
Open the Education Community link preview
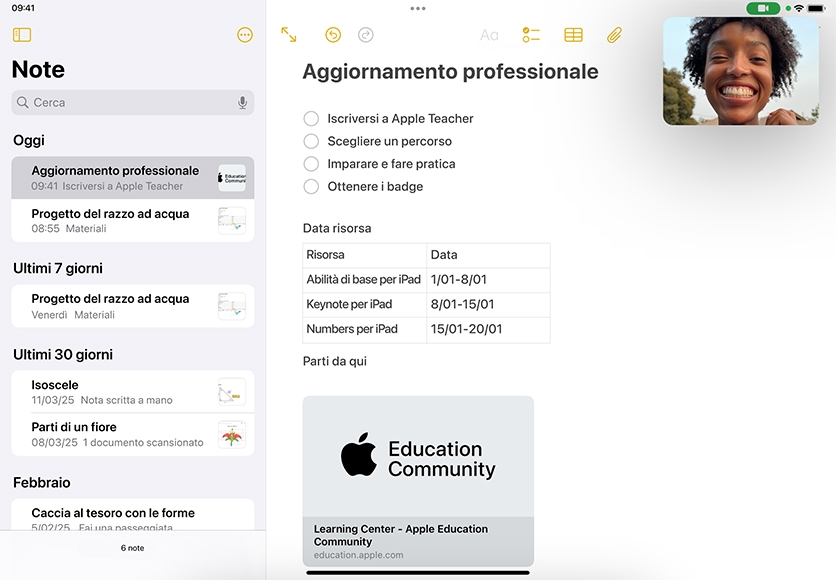pyautogui.click(x=419, y=481)
